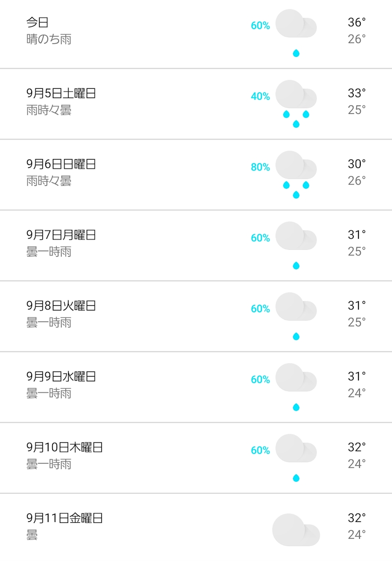Select the 9月8日火曜日 day label
This screenshot has height=561, width=392.
[x=61, y=306]
